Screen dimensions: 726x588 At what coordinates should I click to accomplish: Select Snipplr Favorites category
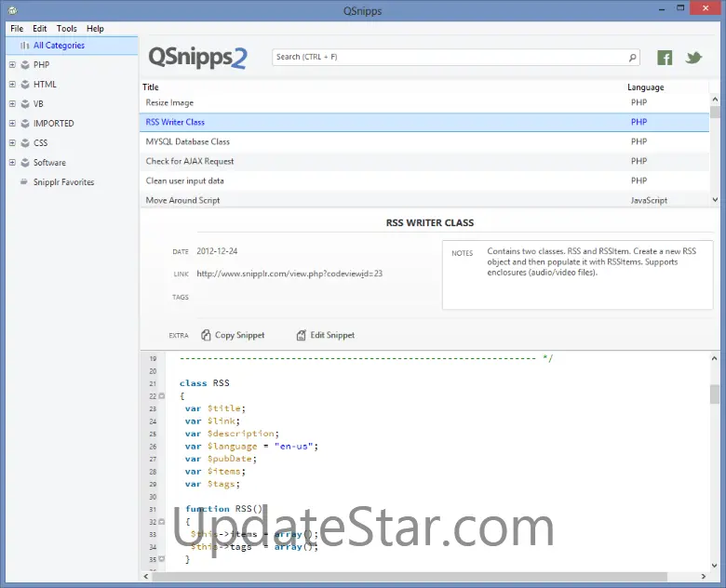(64, 182)
